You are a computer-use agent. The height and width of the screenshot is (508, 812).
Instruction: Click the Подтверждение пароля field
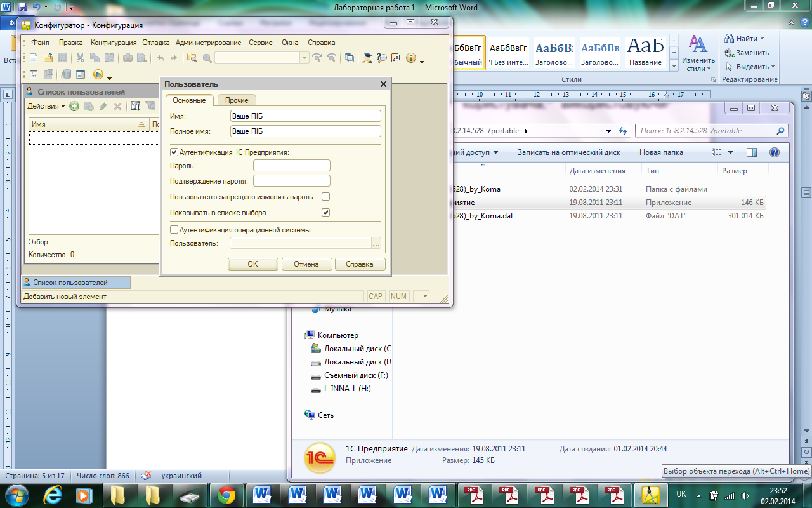(291, 181)
